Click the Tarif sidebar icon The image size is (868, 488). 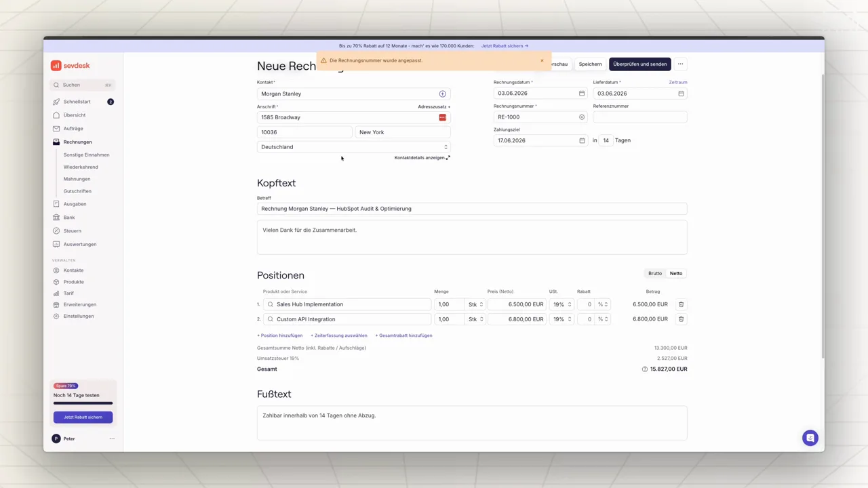56,293
